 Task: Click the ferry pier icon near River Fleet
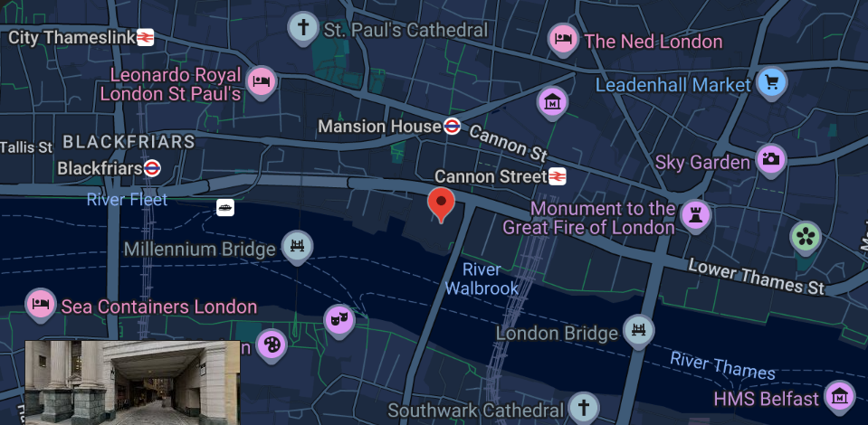[225, 207]
